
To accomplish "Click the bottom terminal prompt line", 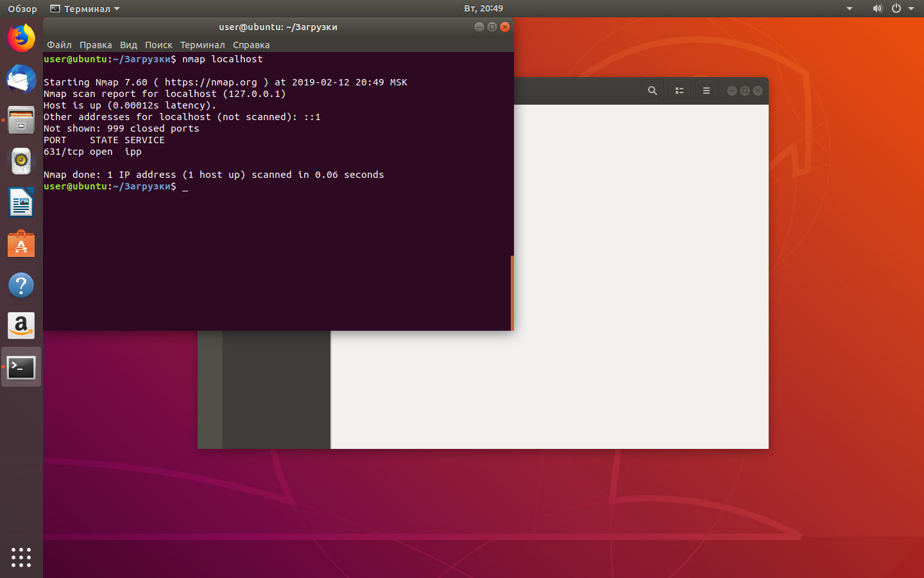I will [116, 186].
